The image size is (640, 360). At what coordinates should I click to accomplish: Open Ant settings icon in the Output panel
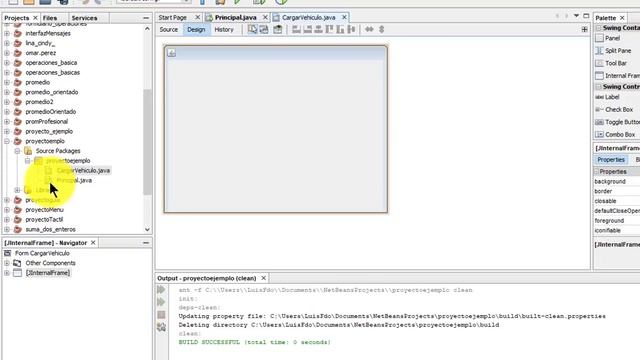click(161, 327)
